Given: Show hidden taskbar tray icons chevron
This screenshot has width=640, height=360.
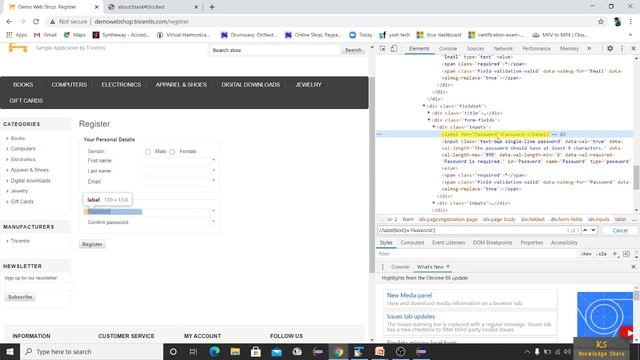Looking at the screenshot, I should tap(527, 351).
